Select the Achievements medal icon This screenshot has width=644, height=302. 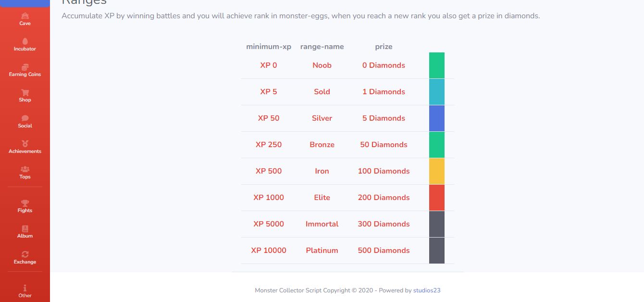click(25, 144)
